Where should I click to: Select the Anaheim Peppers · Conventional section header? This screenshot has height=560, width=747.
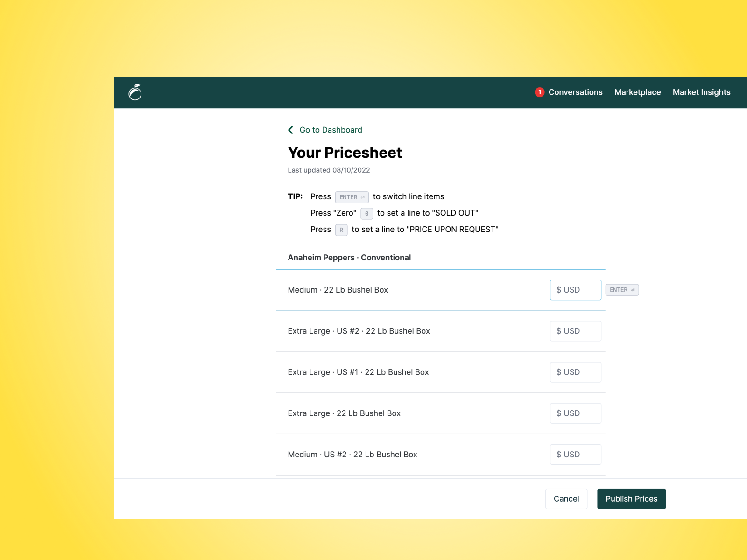click(349, 257)
